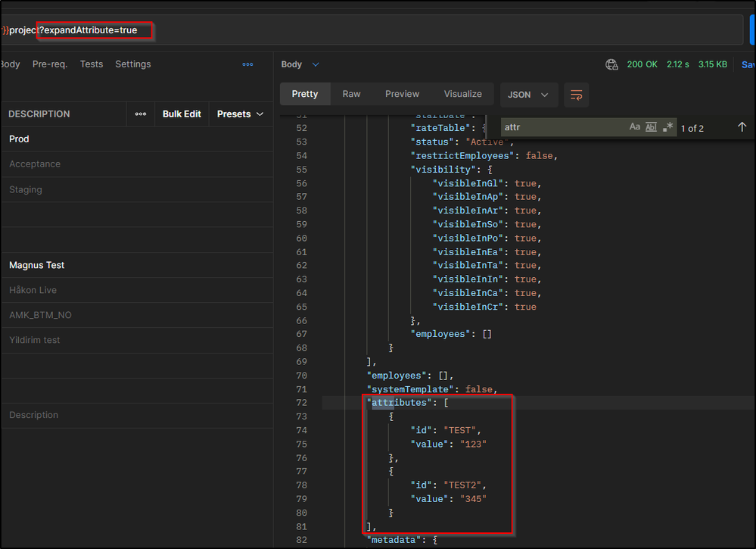
Task: Open the Tests tab of the request
Action: (x=92, y=64)
